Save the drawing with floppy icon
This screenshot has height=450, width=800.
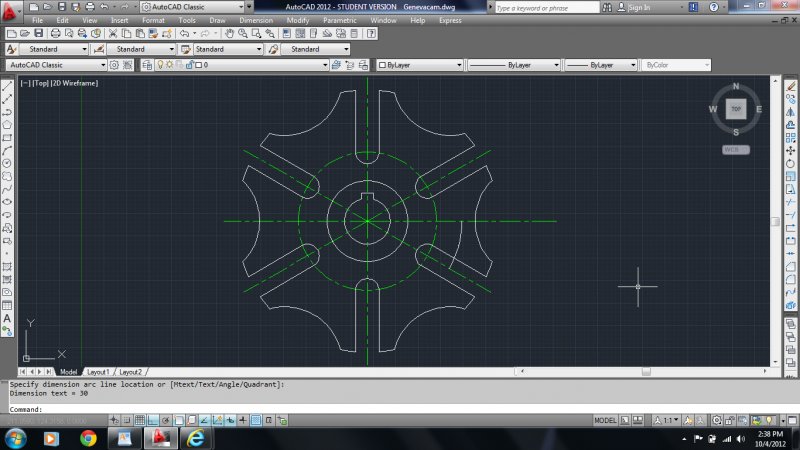tap(38, 34)
